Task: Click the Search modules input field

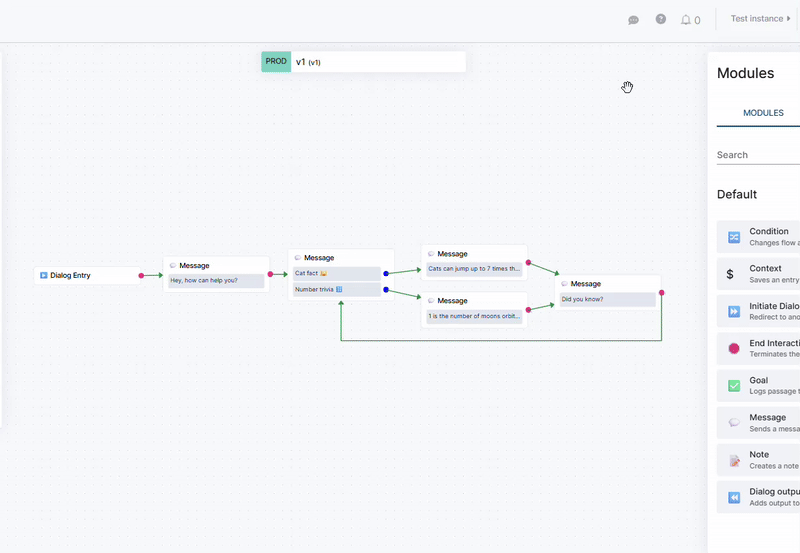Action: (757, 155)
